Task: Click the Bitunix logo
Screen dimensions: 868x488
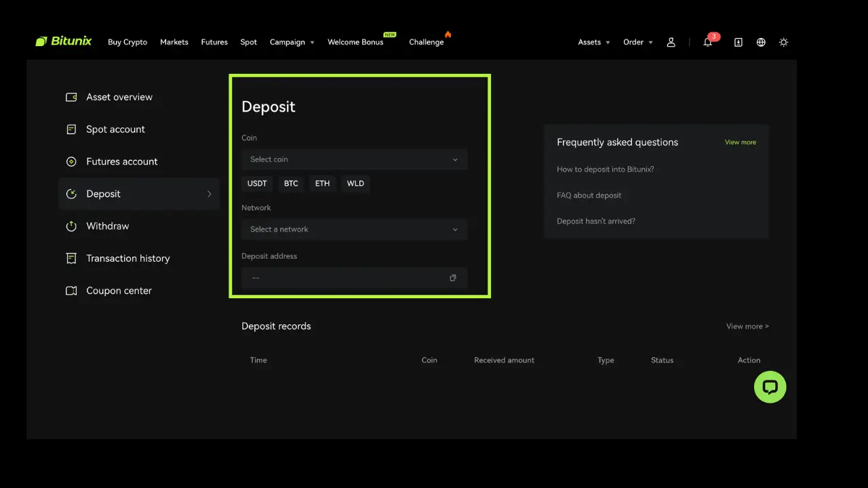Action: (x=63, y=41)
